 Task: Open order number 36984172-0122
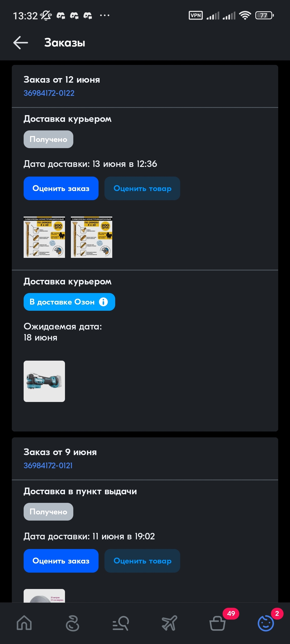pyautogui.click(x=49, y=93)
